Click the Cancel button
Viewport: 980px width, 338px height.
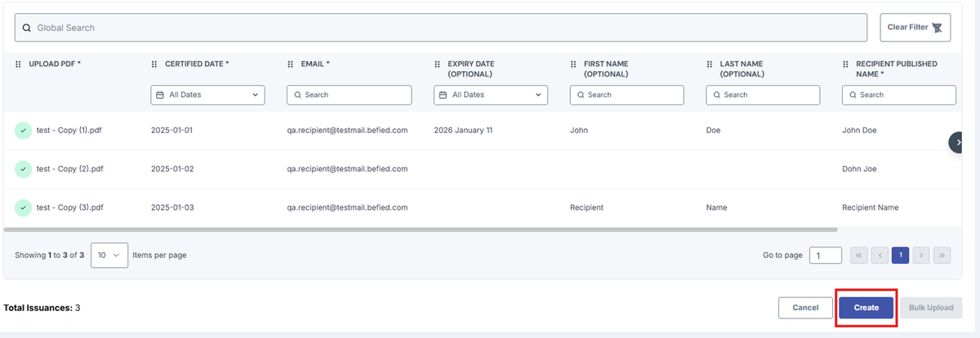coord(805,308)
